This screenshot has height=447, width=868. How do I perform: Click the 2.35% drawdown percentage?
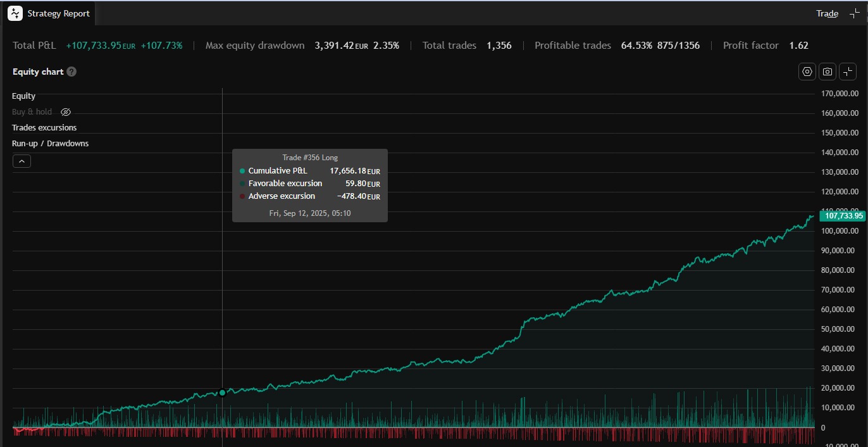point(386,46)
